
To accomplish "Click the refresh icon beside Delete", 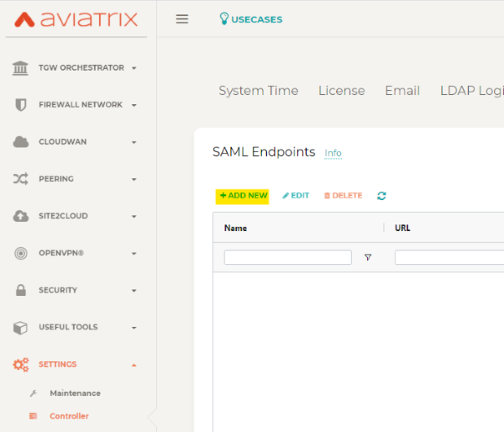I will (381, 196).
